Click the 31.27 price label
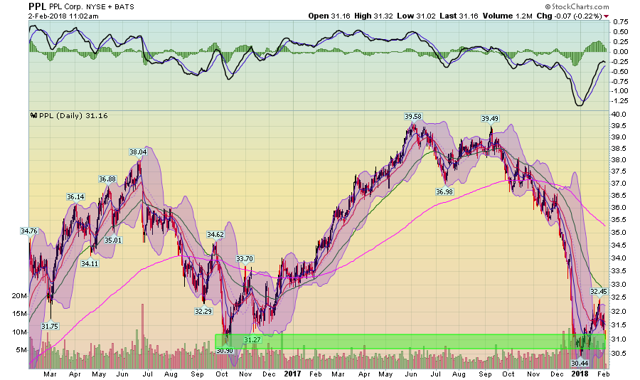 point(252,340)
